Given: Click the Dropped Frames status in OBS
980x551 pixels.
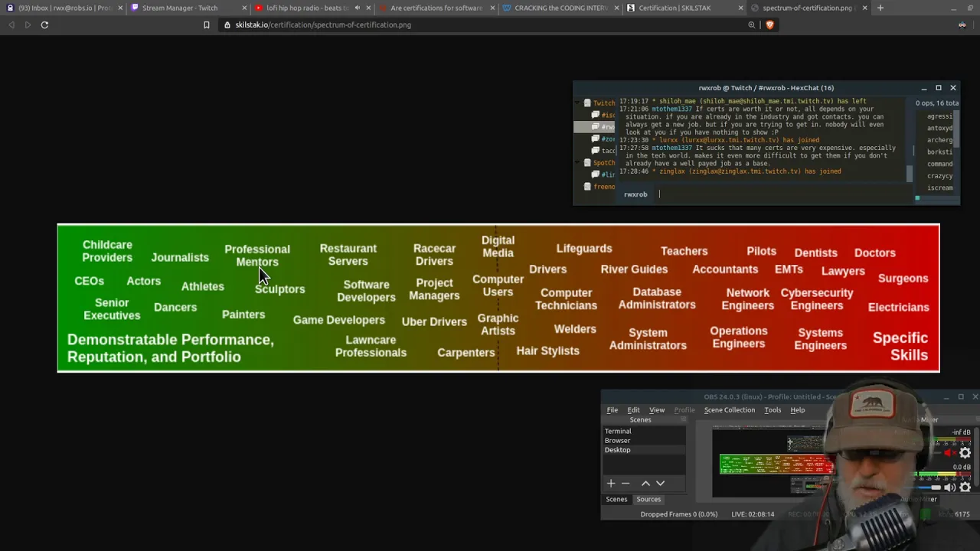Looking at the screenshot, I should pyautogui.click(x=678, y=514).
